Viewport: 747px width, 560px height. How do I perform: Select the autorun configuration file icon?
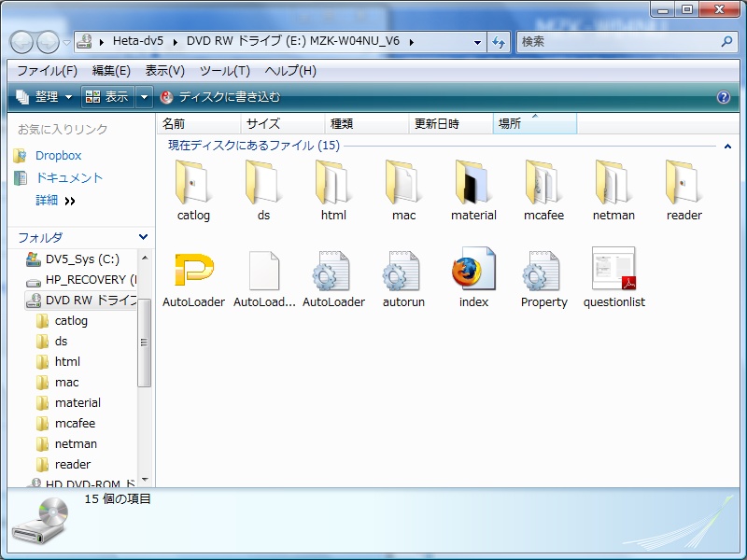point(402,271)
